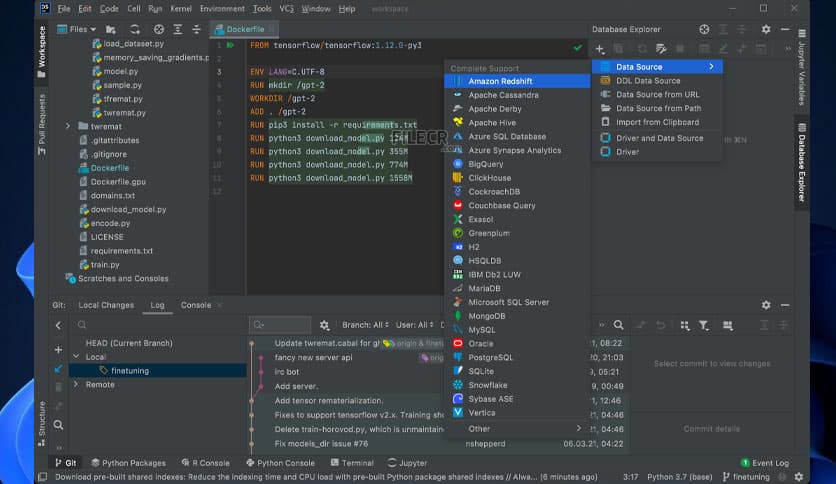
Task: Click the search icon in Git left toolbar
Action: (58, 425)
